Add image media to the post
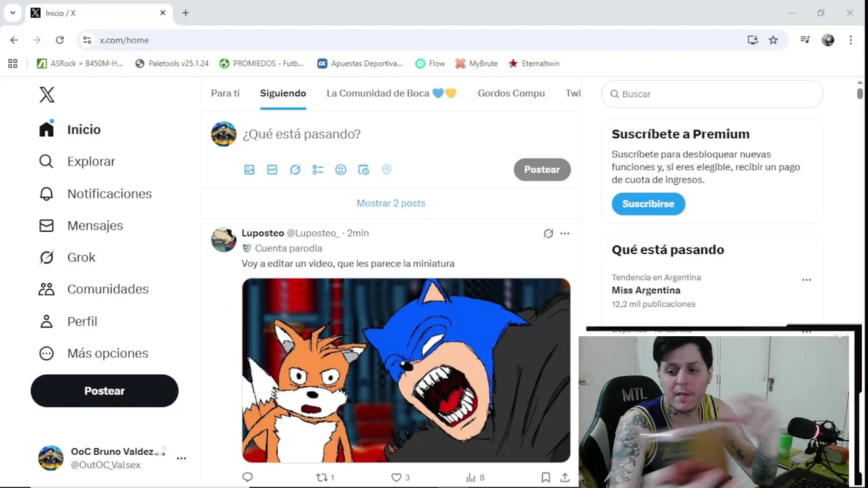 point(250,170)
